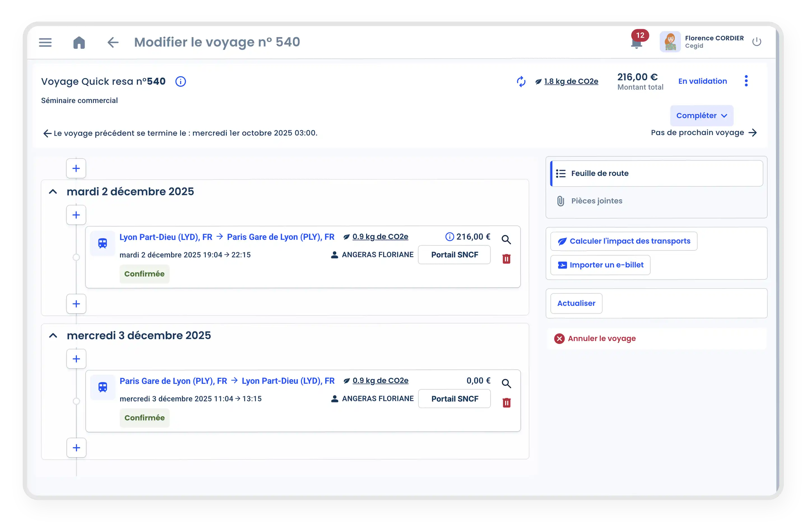
Task: Delete the Lyon to Paris train segment
Action: (506, 259)
